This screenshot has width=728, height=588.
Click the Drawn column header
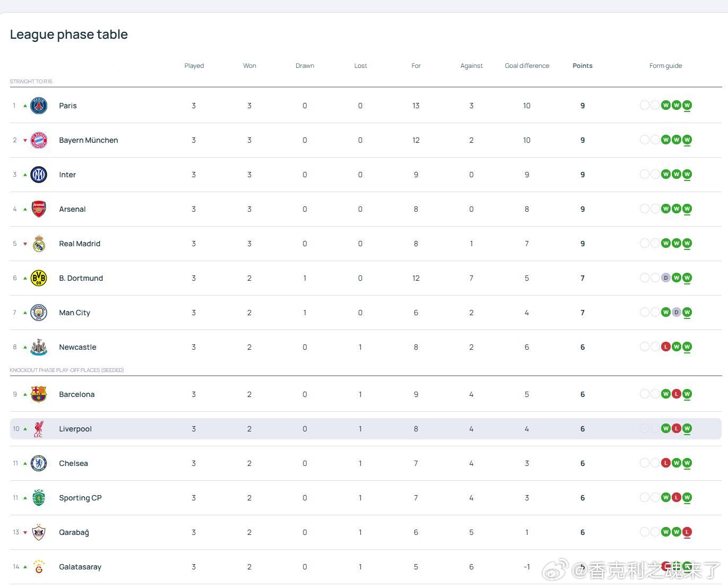[305, 66]
